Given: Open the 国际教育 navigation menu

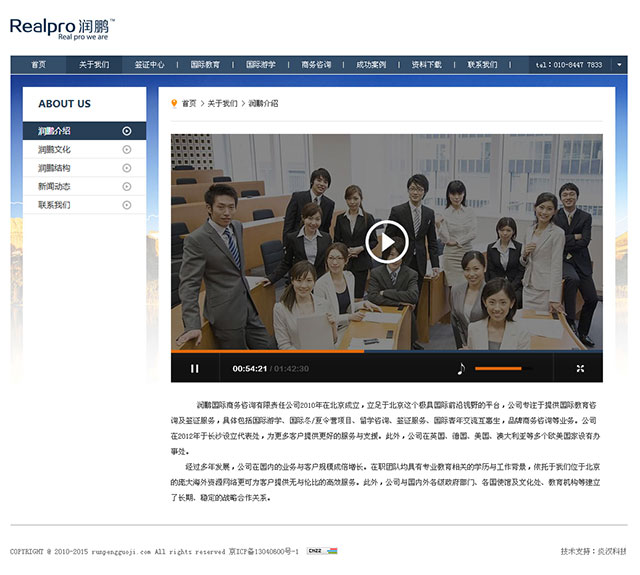Looking at the screenshot, I should pos(205,64).
